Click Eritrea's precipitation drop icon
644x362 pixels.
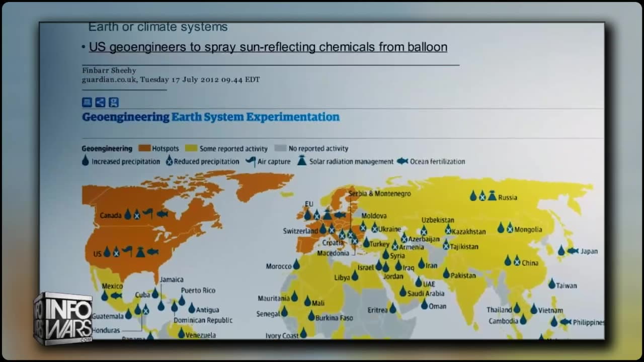[392, 308]
